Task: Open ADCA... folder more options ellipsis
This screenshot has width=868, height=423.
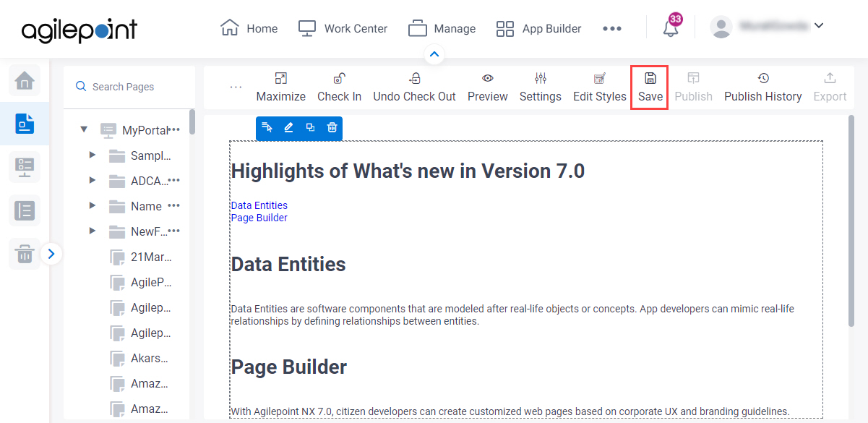Action: [x=174, y=180]
